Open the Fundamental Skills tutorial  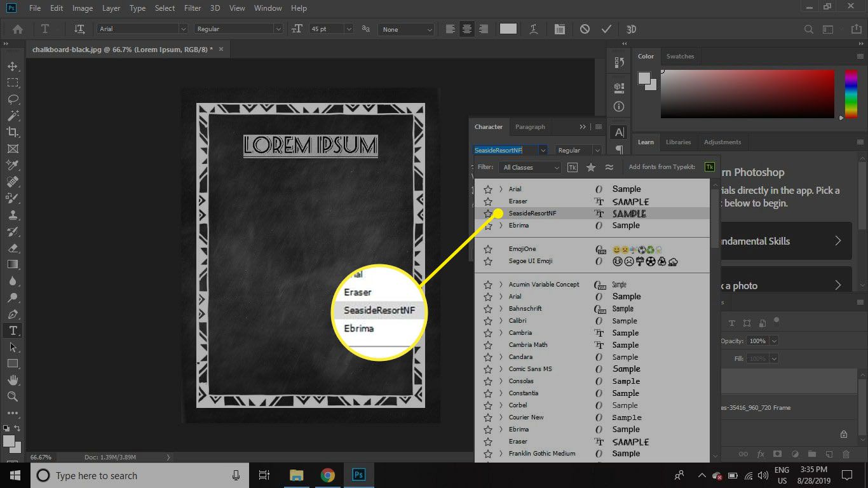[786, 241]
